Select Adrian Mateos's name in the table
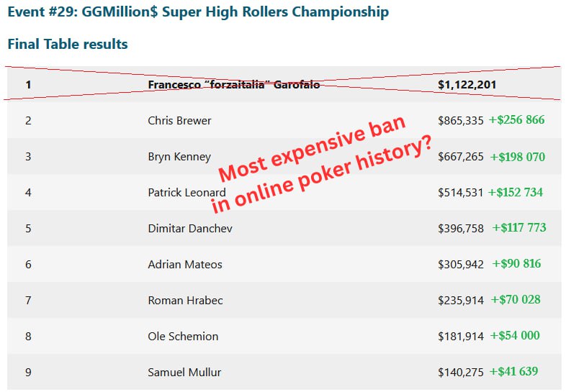The height and width of the screenshot is (392, 566). pyautogui.click(x=185, y=265)
